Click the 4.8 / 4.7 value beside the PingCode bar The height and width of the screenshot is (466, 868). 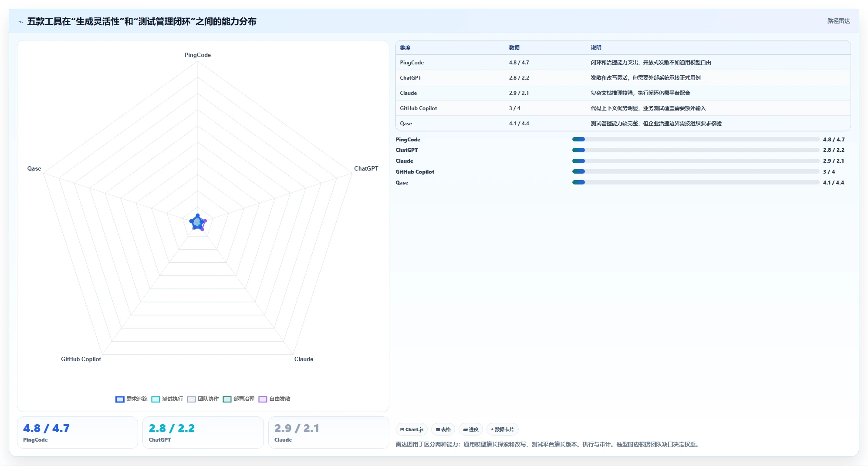pyautogui.click(x=834, y=140)
